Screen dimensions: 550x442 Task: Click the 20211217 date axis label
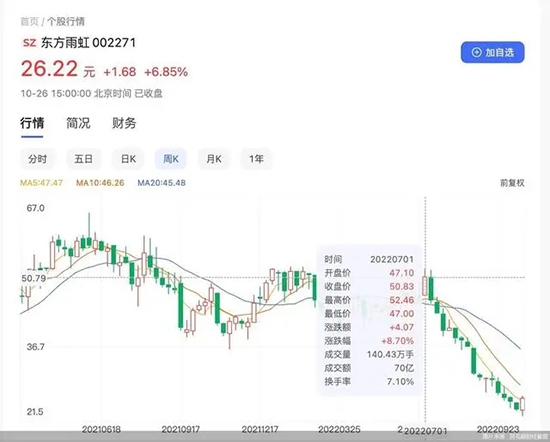(x=260, y=429)
